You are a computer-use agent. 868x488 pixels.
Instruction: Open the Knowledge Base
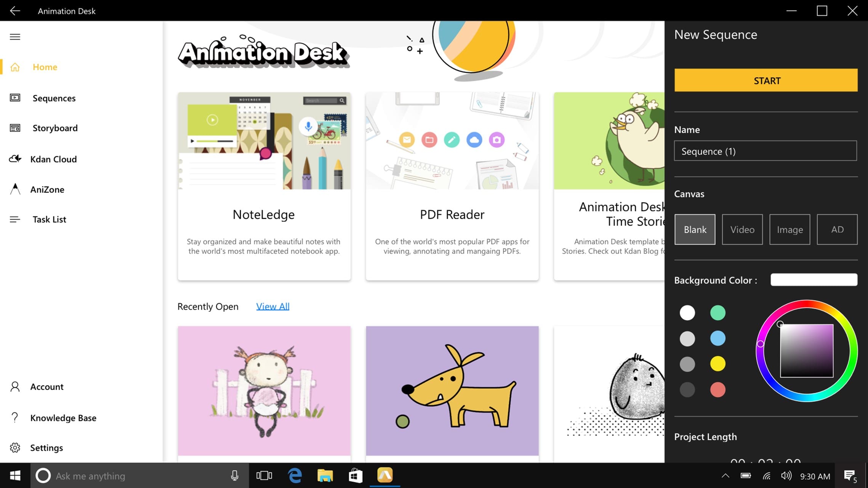[x=63, y=418]
